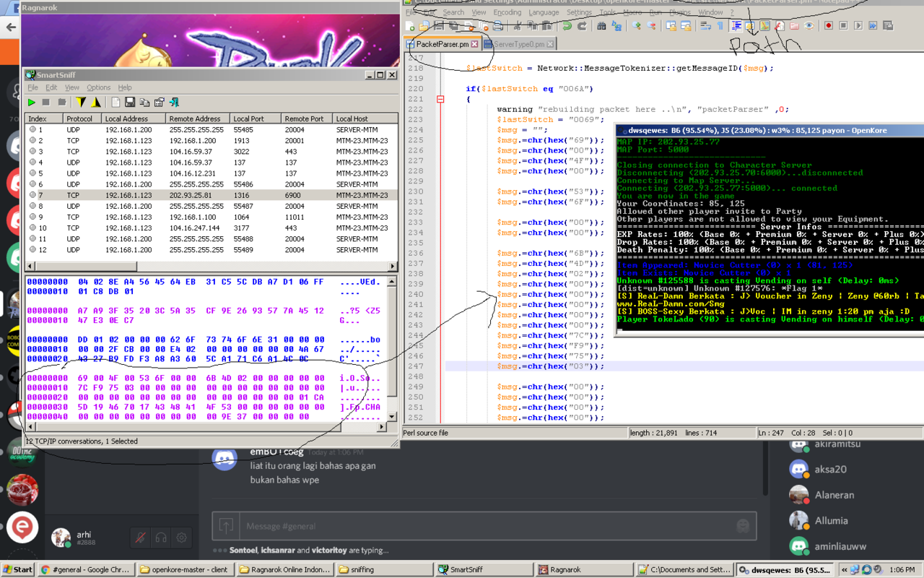Open SmartSniff Help menu
Viewport: 924px width, 578px height.
pos(125,87)
